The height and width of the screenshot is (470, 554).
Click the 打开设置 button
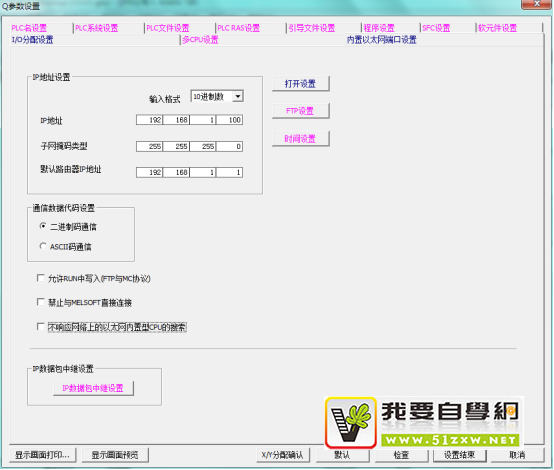click(300, 83)
